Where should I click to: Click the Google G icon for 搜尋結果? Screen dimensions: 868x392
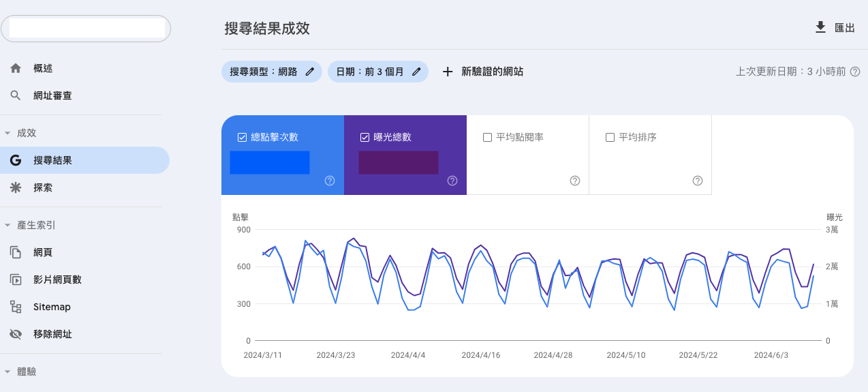16,160
